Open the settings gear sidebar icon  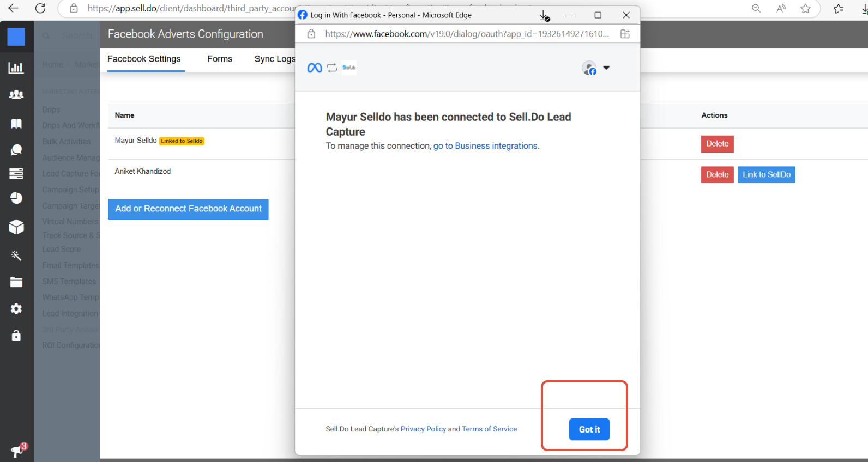[x=16, y=309]
